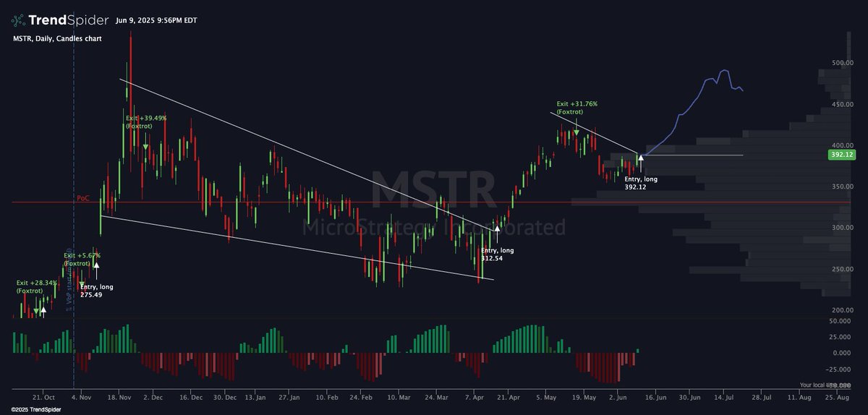
Task: Select the 'Exit +28.34% (Foxtrot)' annotation
Action: (x=37, y=286)
